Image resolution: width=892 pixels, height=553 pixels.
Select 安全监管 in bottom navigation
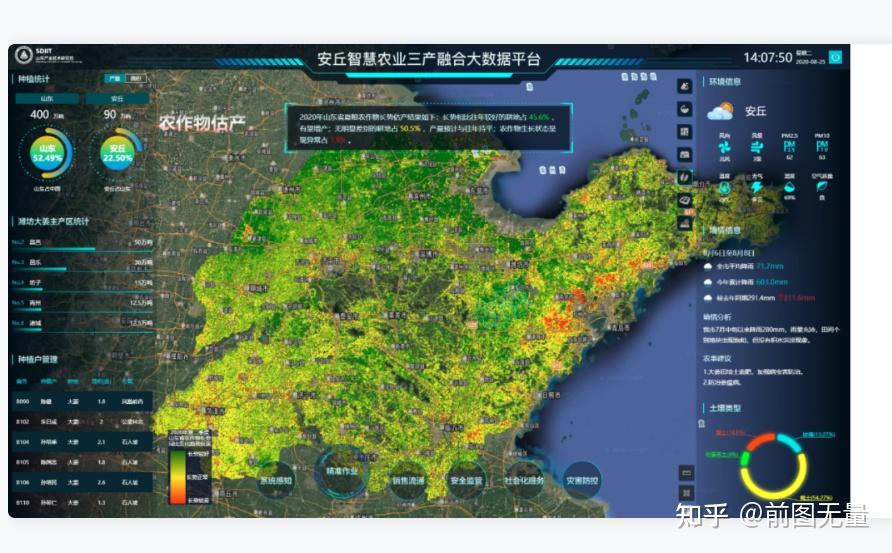(466, 480)
